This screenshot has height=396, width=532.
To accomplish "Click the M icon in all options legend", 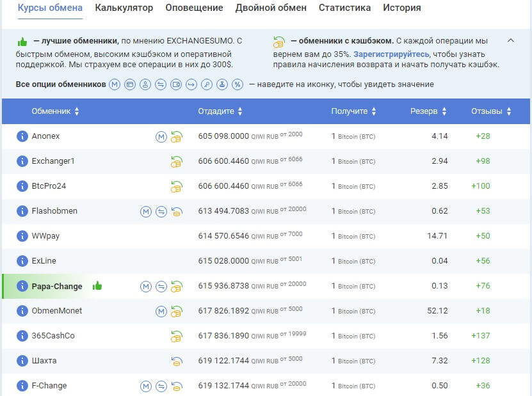I will (115, 84).
